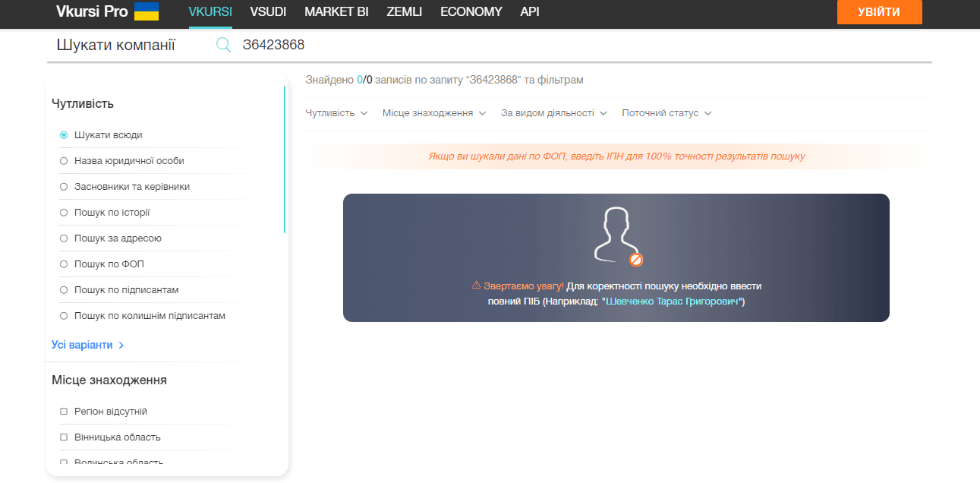Open the "Місце знаходження" filter dropdown
The width and height of the screenshot is (980, 483).
(x=433, y=113)
